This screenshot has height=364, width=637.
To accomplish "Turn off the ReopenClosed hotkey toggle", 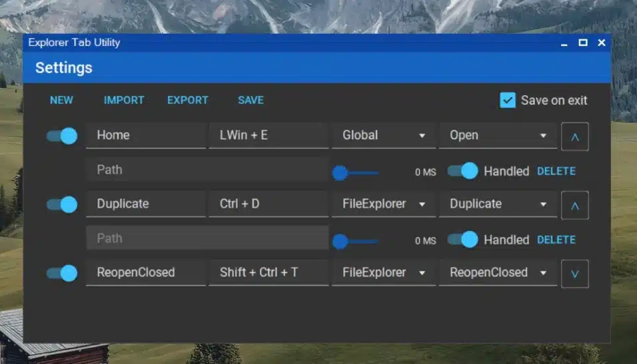I will (x=62, y=273).
